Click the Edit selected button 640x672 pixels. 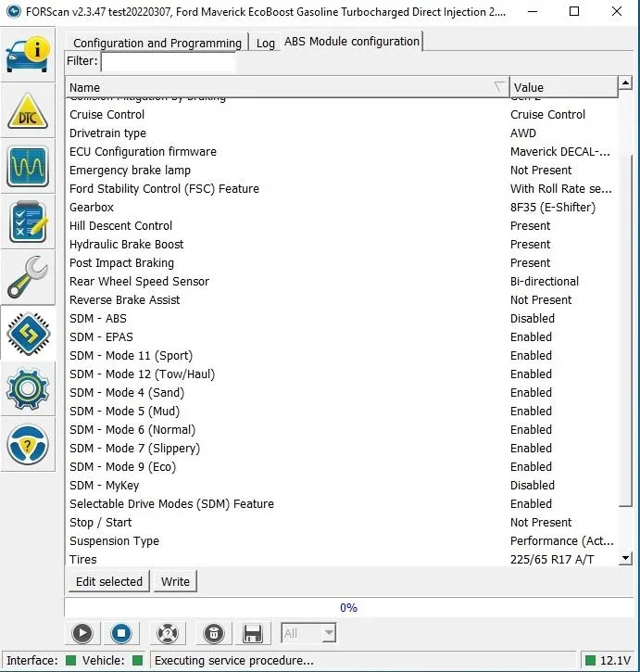pyautogui.click(x=108, y=581)
